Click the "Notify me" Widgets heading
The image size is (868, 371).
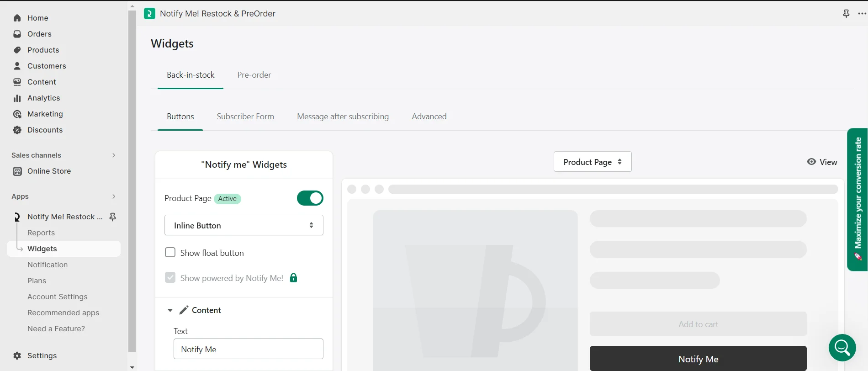coord(244,164)
